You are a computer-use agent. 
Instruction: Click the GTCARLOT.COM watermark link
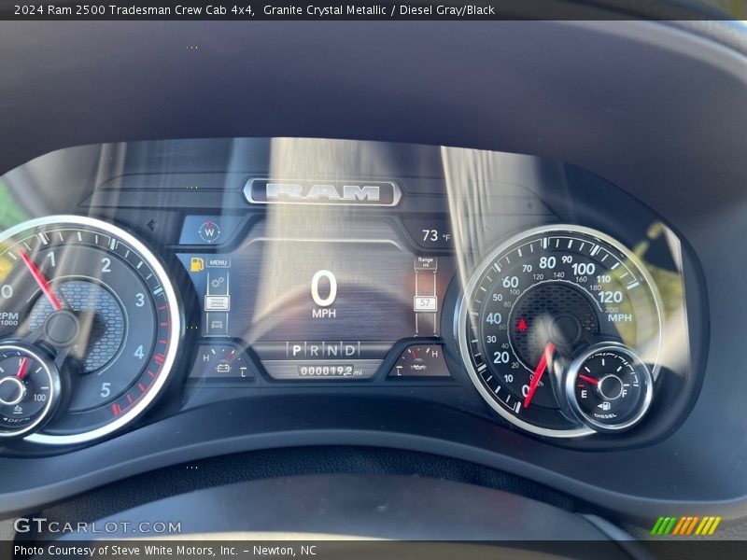pyautogui.click(x=97, y=526)
